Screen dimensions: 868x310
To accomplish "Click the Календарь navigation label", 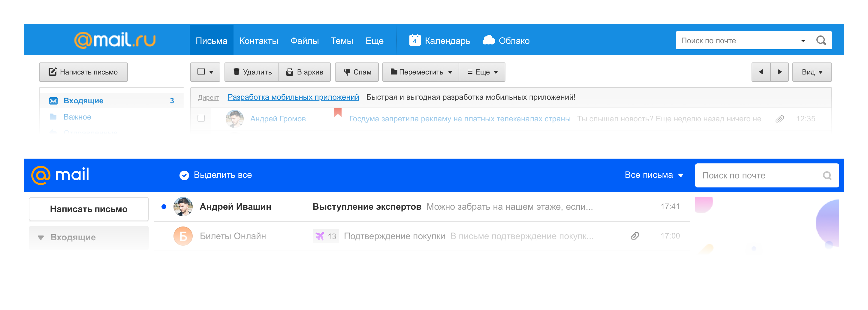I will (x=447, y=41).
